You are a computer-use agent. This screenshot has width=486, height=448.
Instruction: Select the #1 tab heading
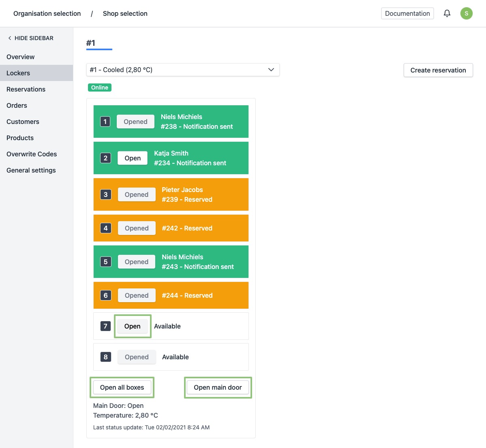click(x=91, y=43)
